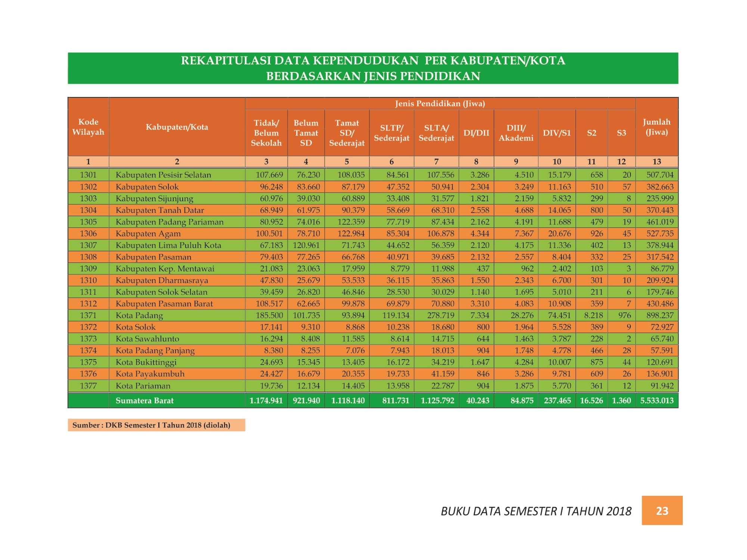Click the value '278.719' in SLTA column
This screenshot has width=747, height=560.
[x=441, y=315]
